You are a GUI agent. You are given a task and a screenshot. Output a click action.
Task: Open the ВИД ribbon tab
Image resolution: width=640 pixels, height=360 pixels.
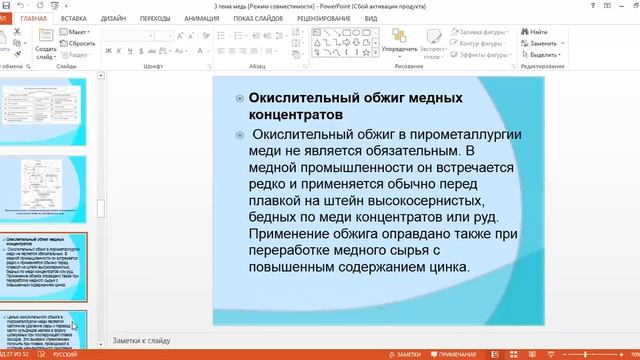click(x=371, y=18)
